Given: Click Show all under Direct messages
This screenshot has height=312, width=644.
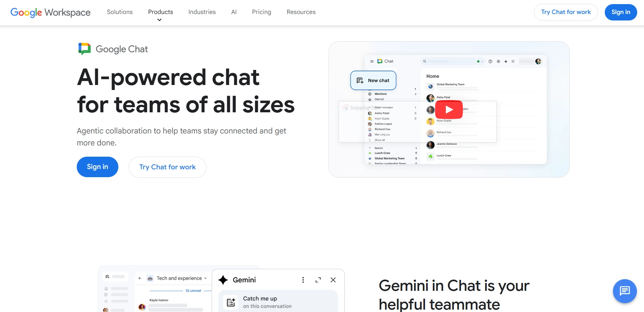Looking at the screenshot, I should pos(380,140).
